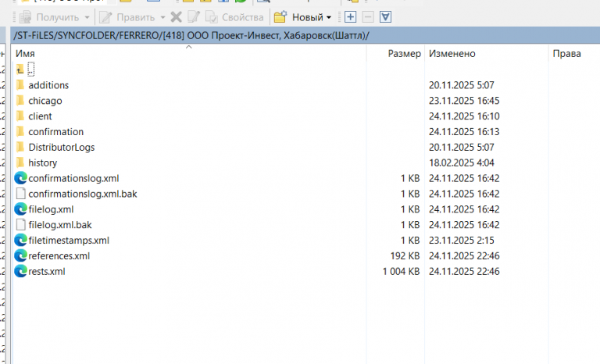The image size is (600, 364).
Task: Click the minus unselect files icon
Action: click(368, 17)
